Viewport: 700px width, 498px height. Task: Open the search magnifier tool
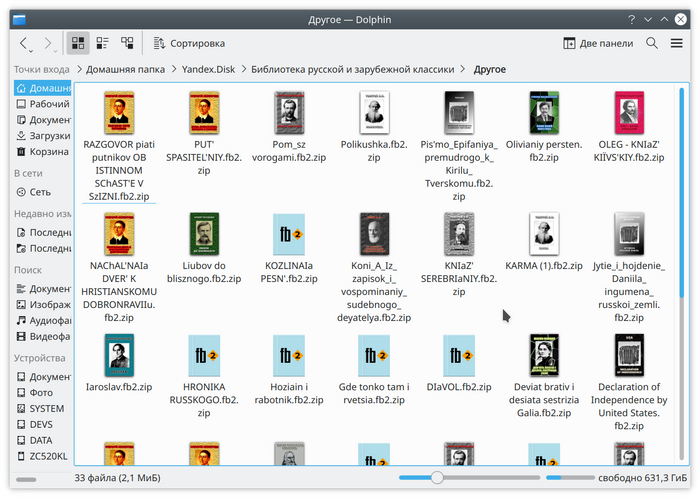click(652, 43)
